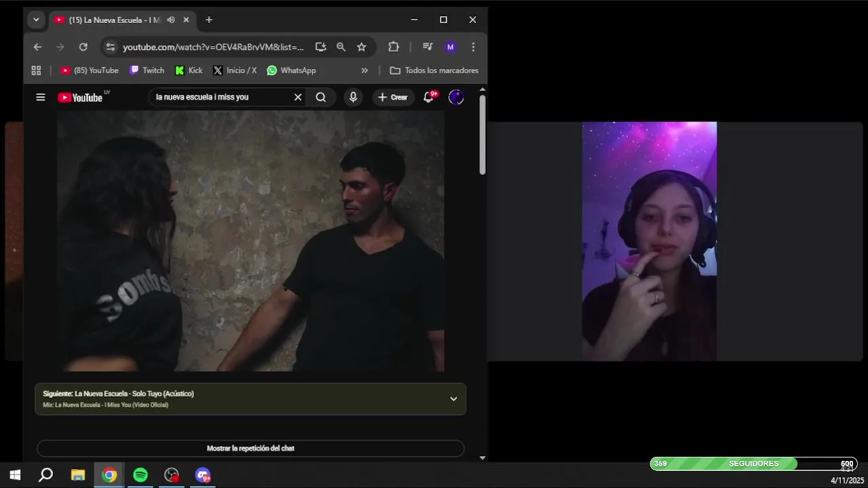Show more bookmarks with double chevron

point(364,70)
